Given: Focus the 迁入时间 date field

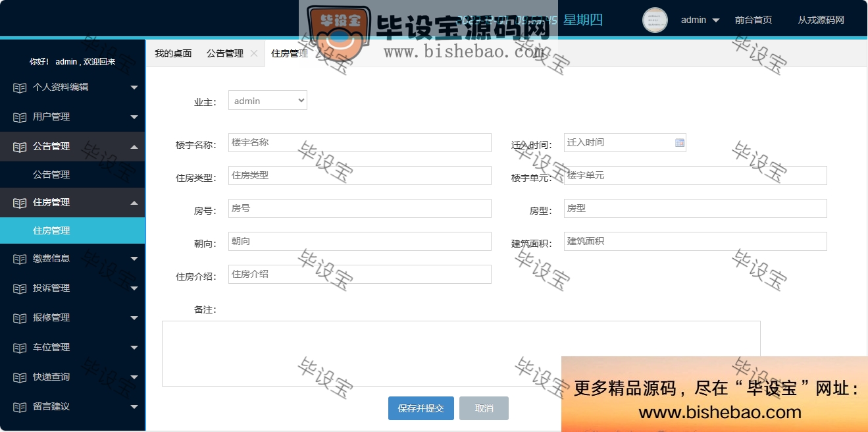Looking at the screenshot, I should [x=625, y=142].
